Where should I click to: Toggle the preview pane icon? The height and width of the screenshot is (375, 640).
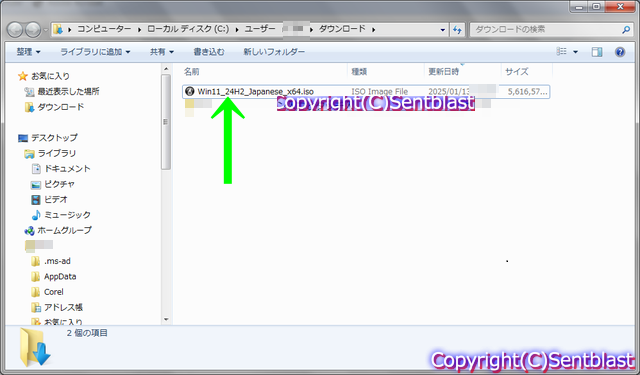[597, 52]
